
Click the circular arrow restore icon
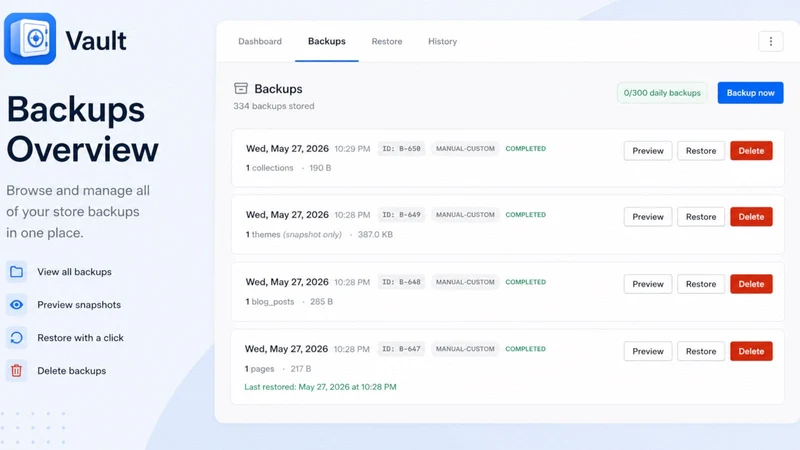pos(16,338)
